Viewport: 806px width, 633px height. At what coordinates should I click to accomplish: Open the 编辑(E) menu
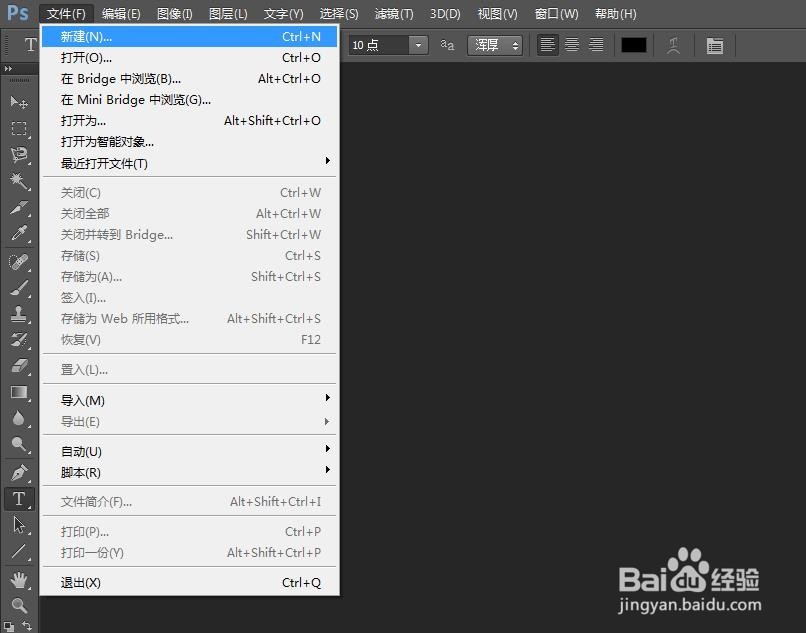121,13
